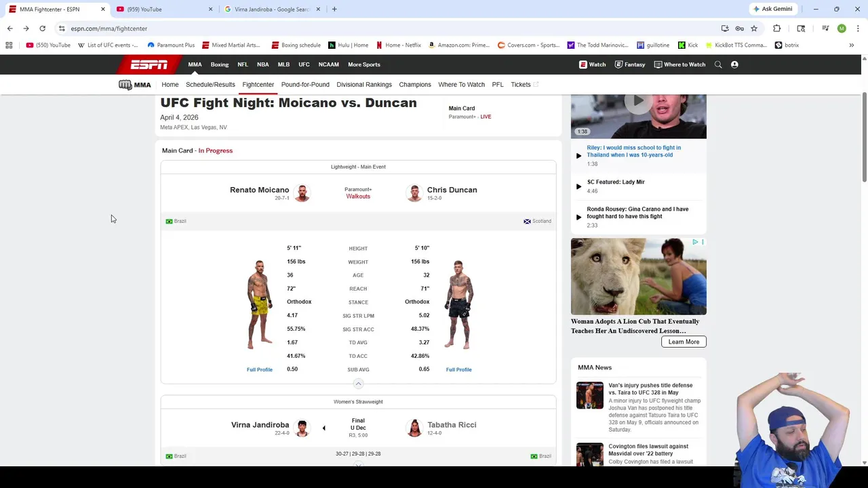Open ESPN Watch link

click(592, 64)
